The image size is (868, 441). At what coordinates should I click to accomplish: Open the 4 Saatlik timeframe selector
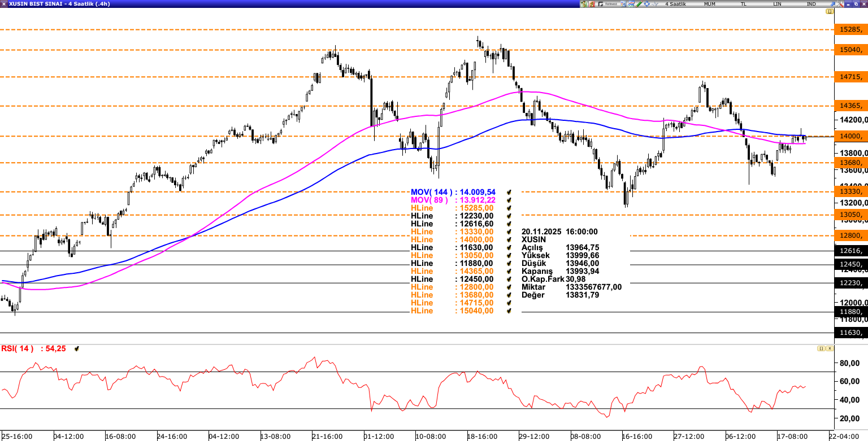pos(675,4)
